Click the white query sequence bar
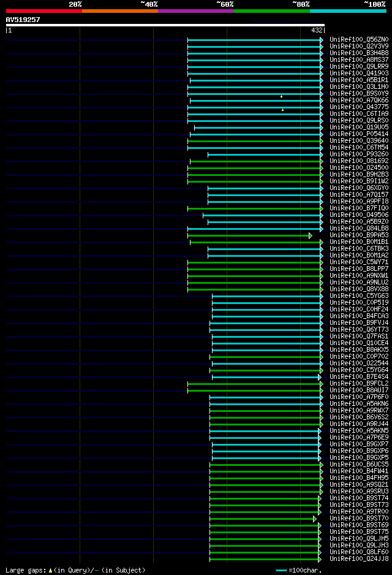Viewport: 392px width, 575px height. 165,25
